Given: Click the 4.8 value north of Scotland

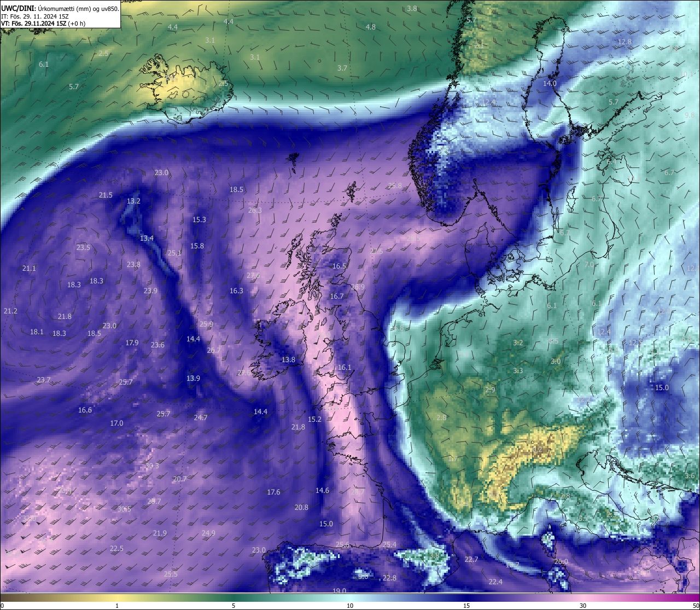Looking at the screenshot, I should coord(371,27).
